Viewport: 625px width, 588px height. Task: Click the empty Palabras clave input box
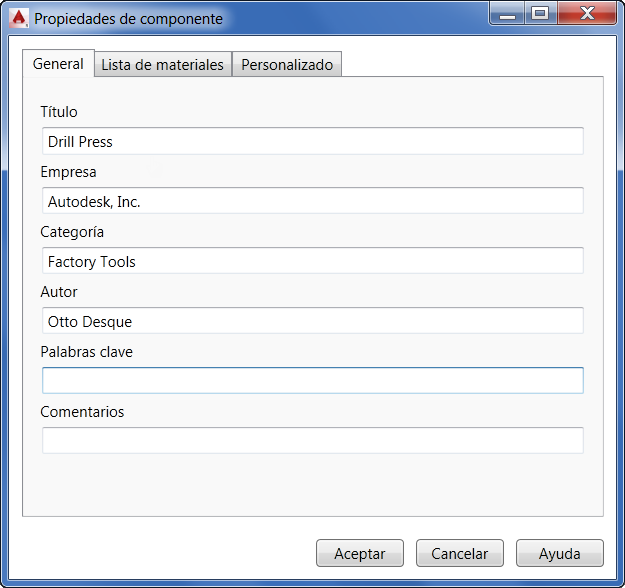tap(312, 380)
